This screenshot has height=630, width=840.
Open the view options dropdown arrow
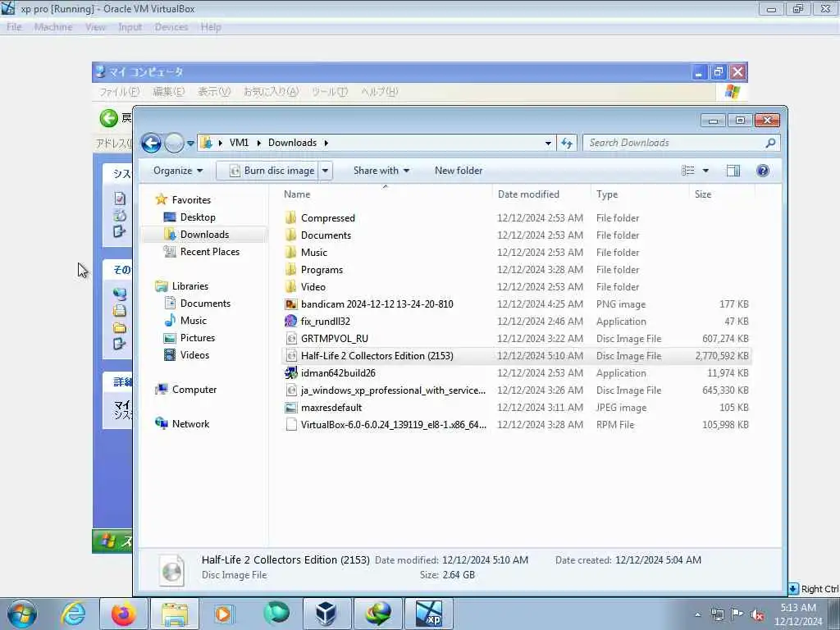tap(705, 171)
